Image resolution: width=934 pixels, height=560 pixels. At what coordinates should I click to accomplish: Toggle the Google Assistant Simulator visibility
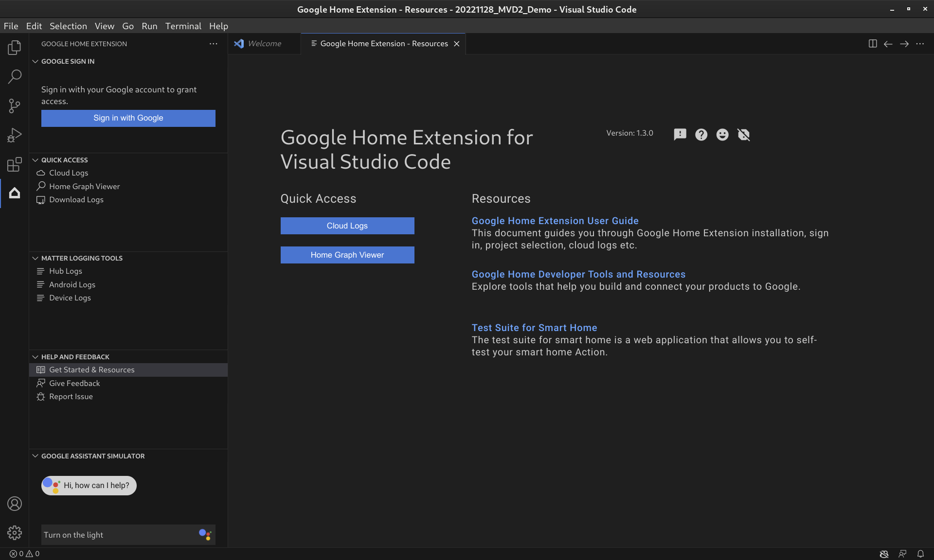tap(36, 455)
